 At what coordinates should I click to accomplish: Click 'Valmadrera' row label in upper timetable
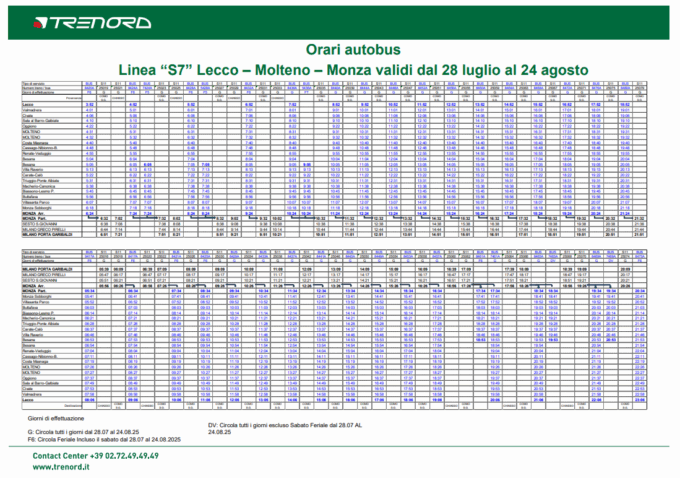click(32, 110)
